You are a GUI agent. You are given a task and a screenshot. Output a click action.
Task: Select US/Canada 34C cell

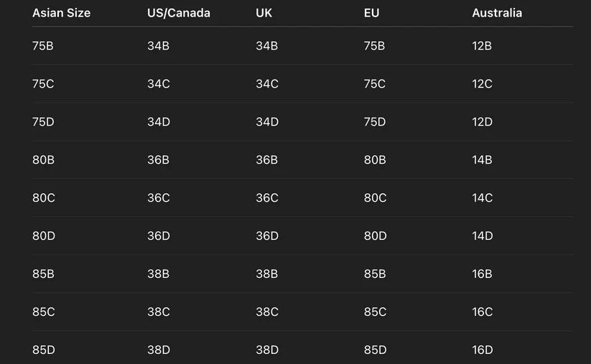point(159,84)
